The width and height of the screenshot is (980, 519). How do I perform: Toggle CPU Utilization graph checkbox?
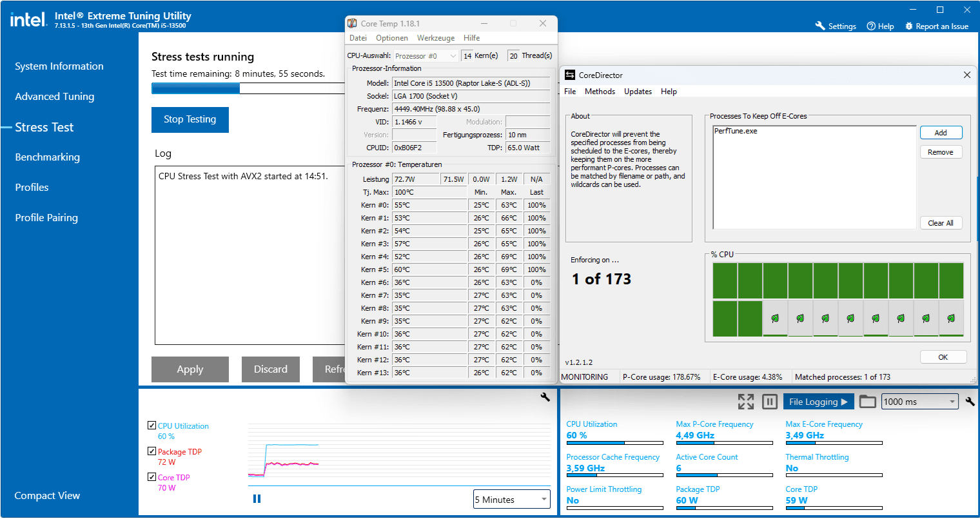point(152,425)
